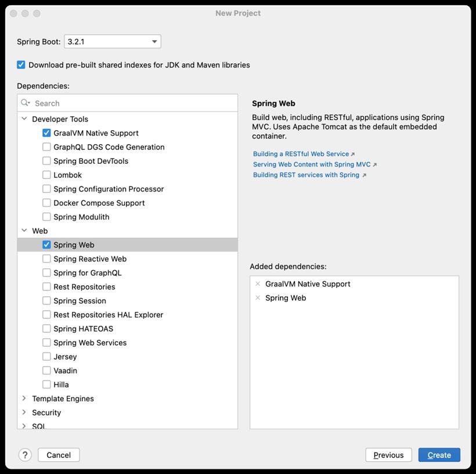
Task: Expand the Security category
Action: click(x=24, y=412)
